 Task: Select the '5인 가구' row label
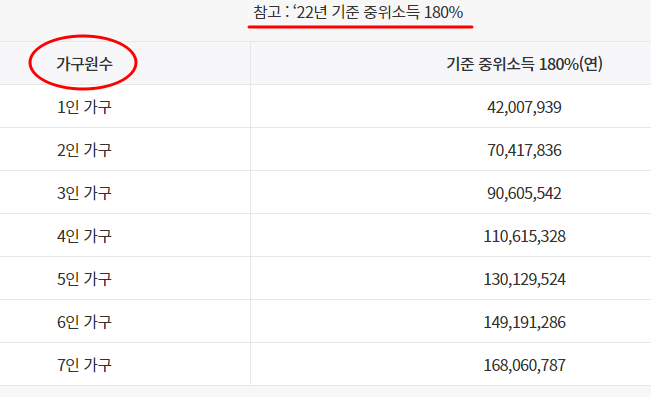(84, 279)
